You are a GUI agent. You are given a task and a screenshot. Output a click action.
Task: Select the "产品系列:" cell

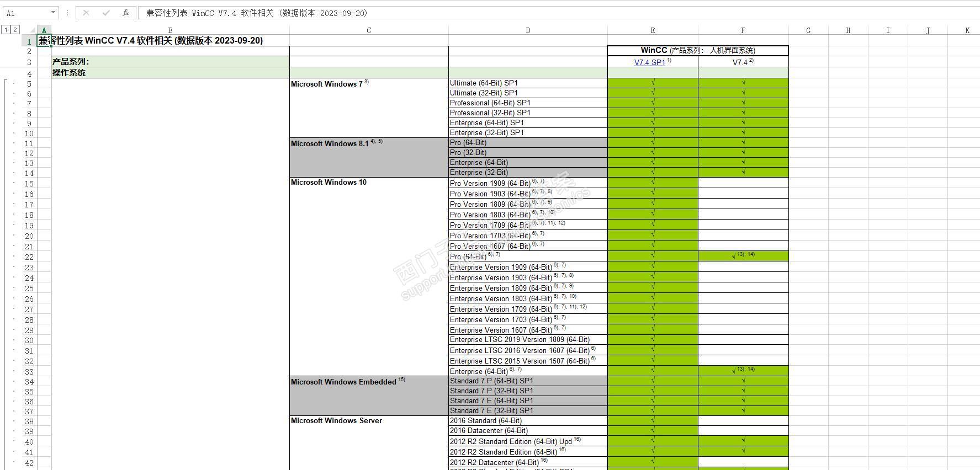point(170,62)
